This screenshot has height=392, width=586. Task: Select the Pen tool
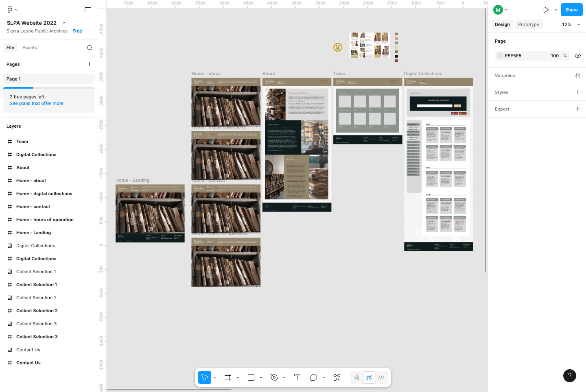274,377
